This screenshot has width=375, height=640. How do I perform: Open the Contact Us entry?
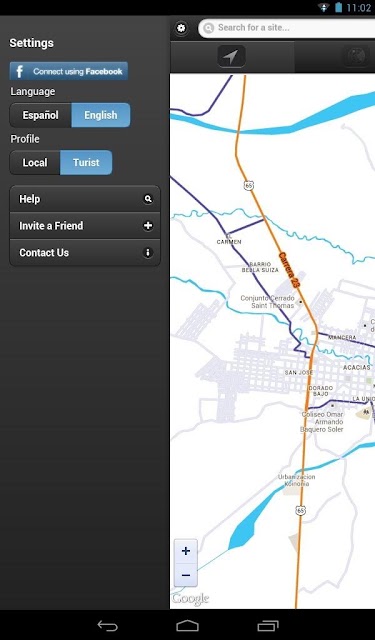[x=85, y=253]
